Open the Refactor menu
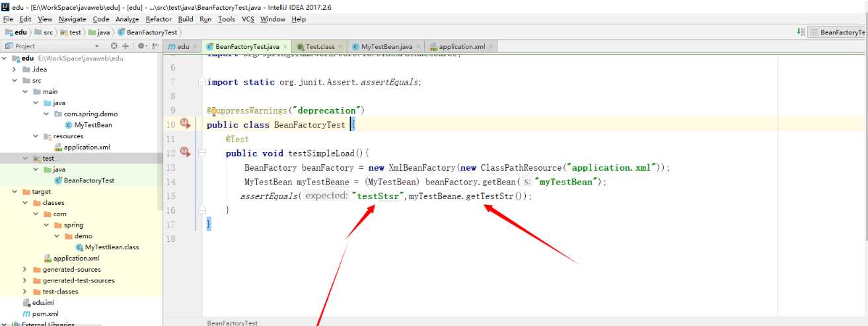This screenshot has width=868, height=326. [159, 19]
